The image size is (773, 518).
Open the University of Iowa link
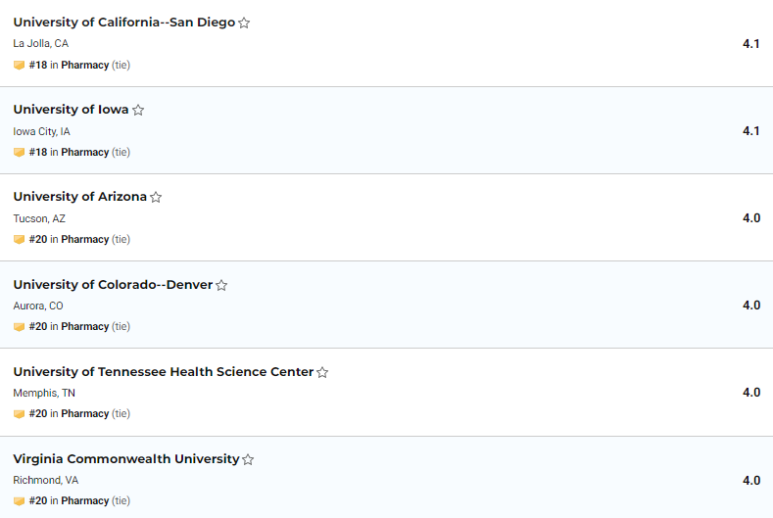(71, 109)
